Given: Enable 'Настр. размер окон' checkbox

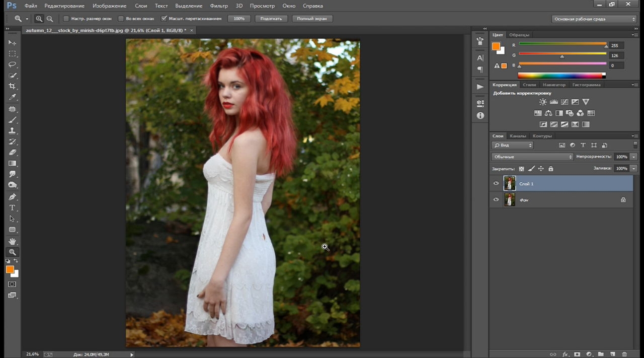Looking at the screenshot, I should click(x=66, y=19).
